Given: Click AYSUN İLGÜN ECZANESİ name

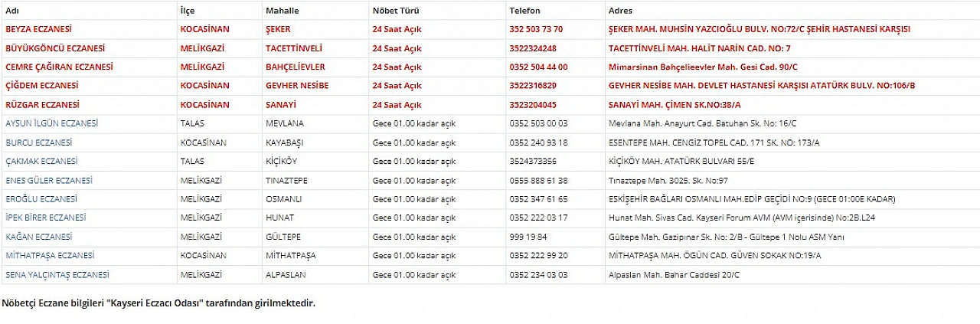Looking at the screenshot, I should [51, 123].
